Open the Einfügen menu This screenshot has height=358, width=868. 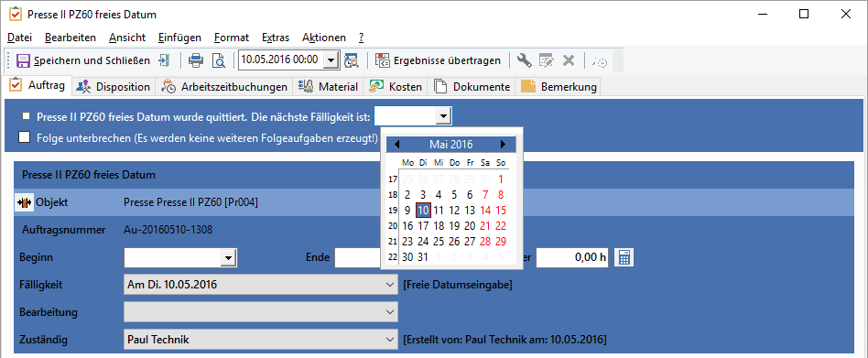(179, 38)
